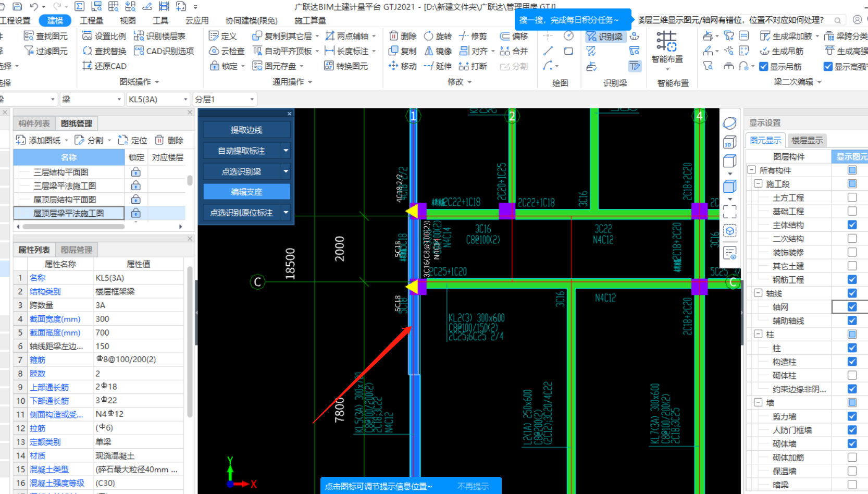This screenshot has height=494, width=868.
Task: Toggle 土方工程 display checkbox
Action: pyautogui.click(x=852, y=197)
